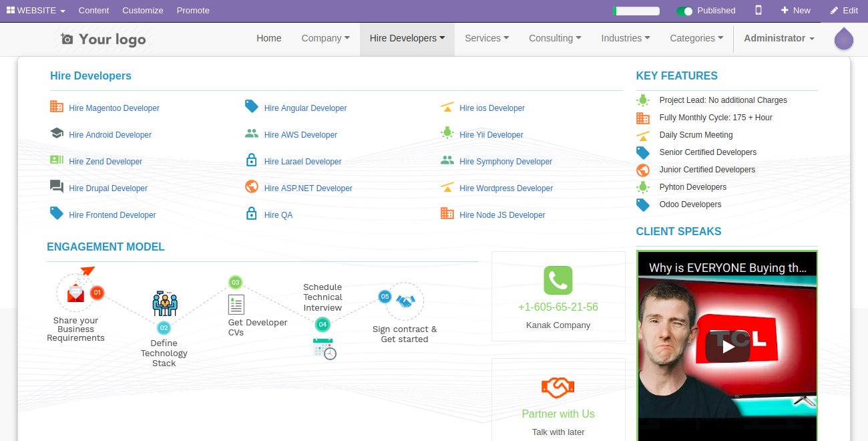
Task: Click the orange icon beside Hire Wordpress Developer
Action: coord(447,187)
